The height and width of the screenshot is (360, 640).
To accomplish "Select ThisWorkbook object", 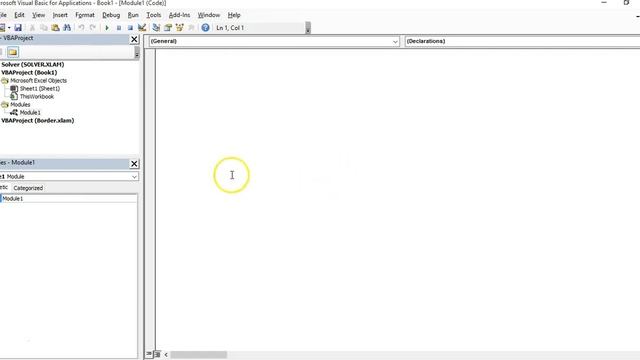I will point(37,97).
